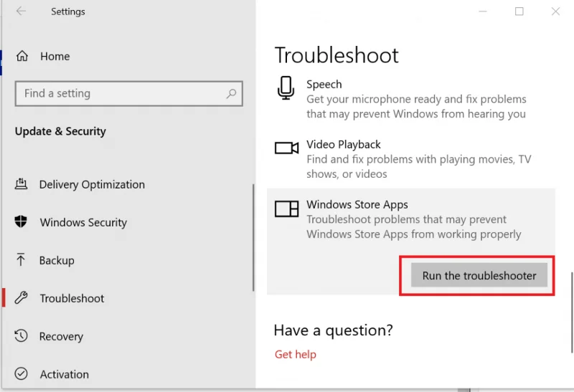Click the Video Playback camera icon

click(x=286, y=148)
